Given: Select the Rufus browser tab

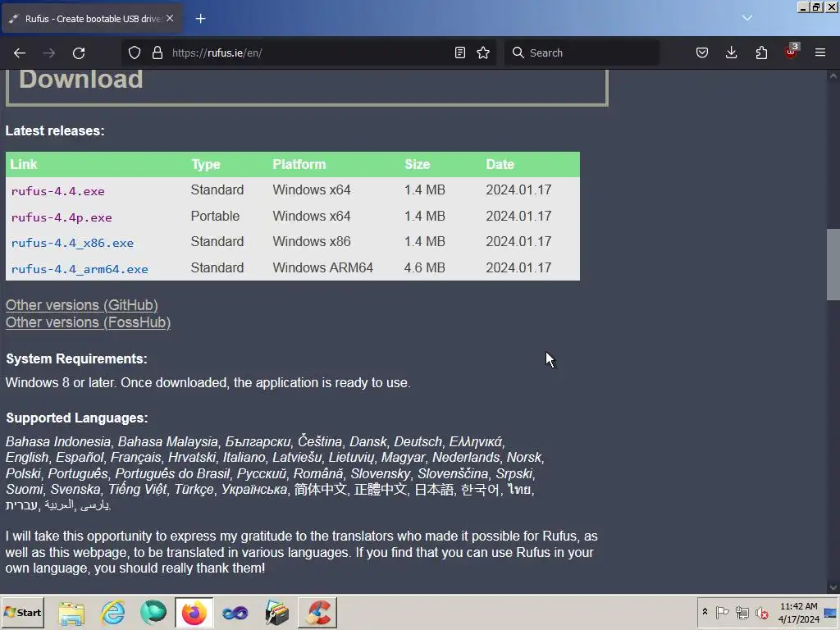Looking at the screenshot, I should click(92, 19).
